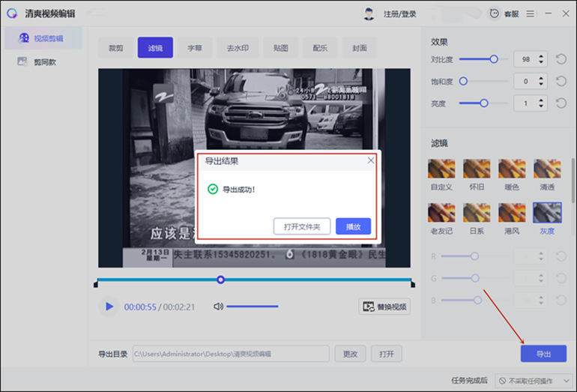Select the 日系 filter thumbnail
Image resolution: width=577 pixels, height=392 pixels.
(477, 212)
